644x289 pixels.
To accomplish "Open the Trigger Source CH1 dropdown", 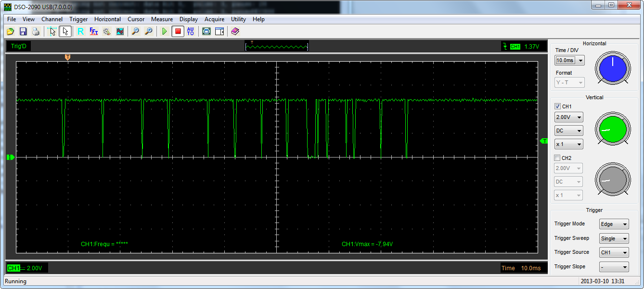I will pos(614,252).
